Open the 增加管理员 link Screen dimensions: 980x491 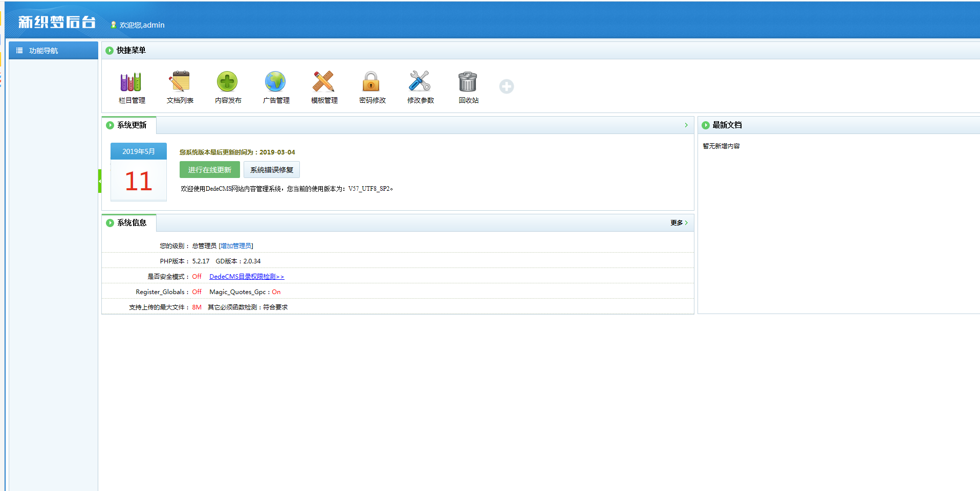click(x=236, y=246)
